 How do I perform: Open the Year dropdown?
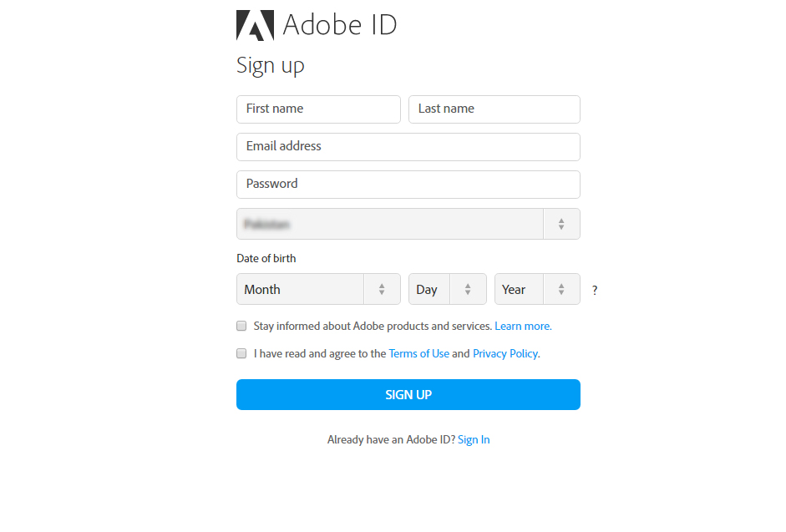(x=519, y=289)
